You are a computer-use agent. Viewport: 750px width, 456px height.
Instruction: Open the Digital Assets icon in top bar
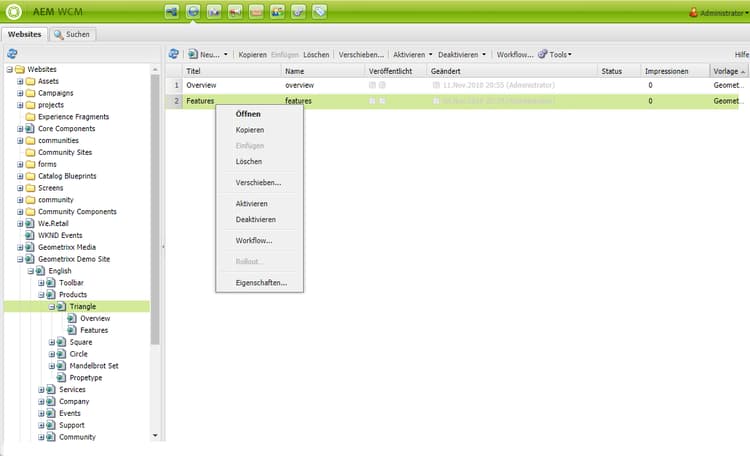(x=214, y=11)
